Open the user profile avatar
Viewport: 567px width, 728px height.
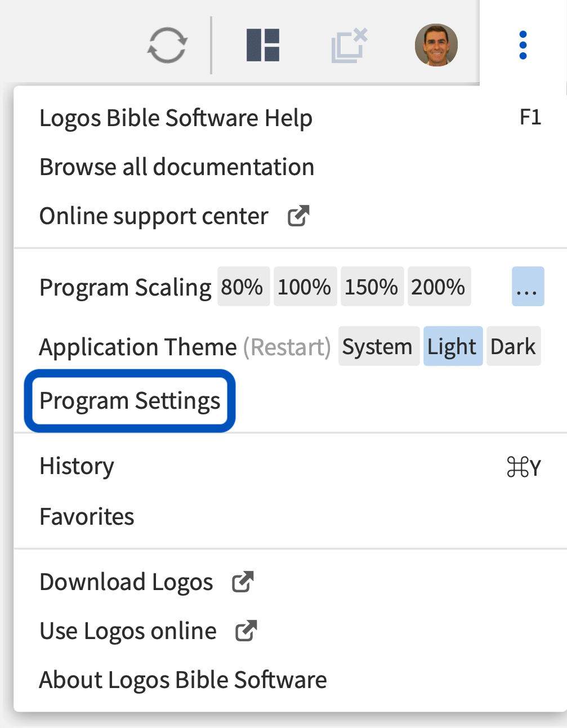click(436, 45)
